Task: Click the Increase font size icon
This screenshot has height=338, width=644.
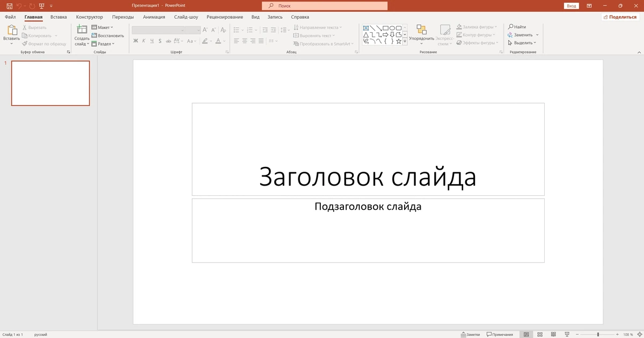Action: 205,30
